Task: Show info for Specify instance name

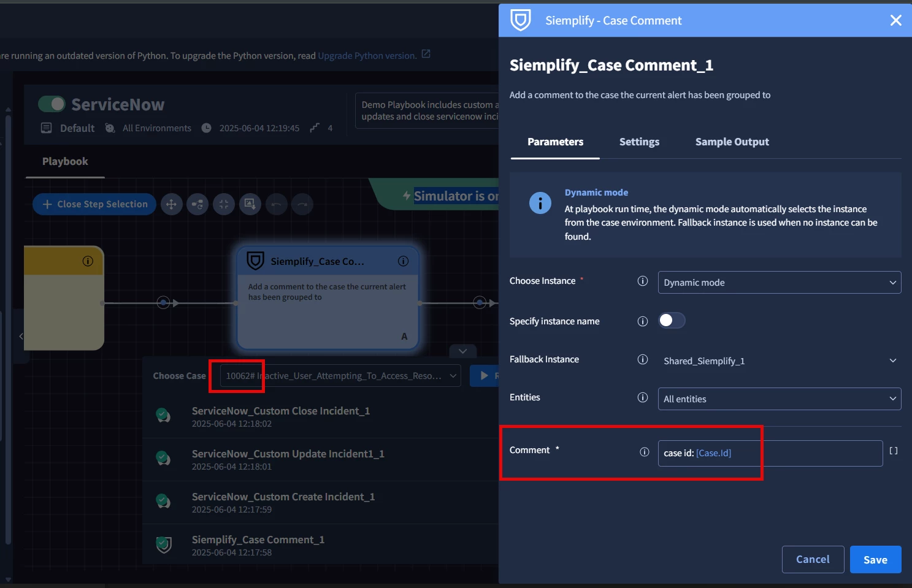Action: coord(643,321)
